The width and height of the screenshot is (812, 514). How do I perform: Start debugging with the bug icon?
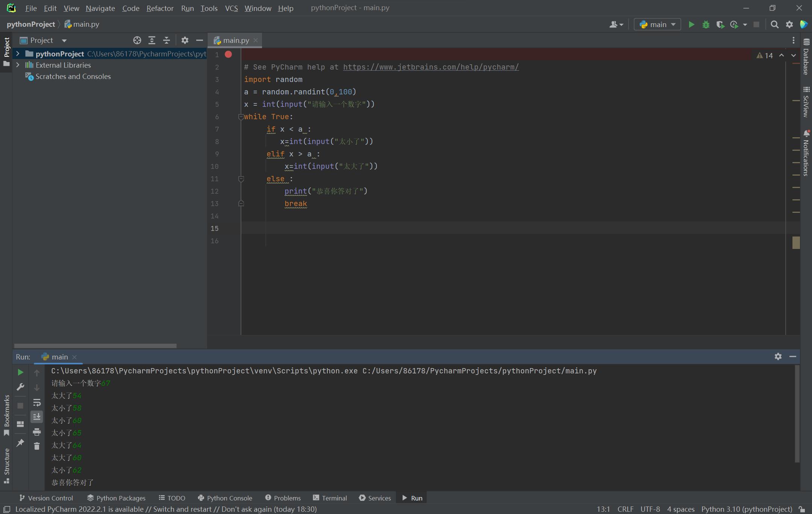pos(706,24)
